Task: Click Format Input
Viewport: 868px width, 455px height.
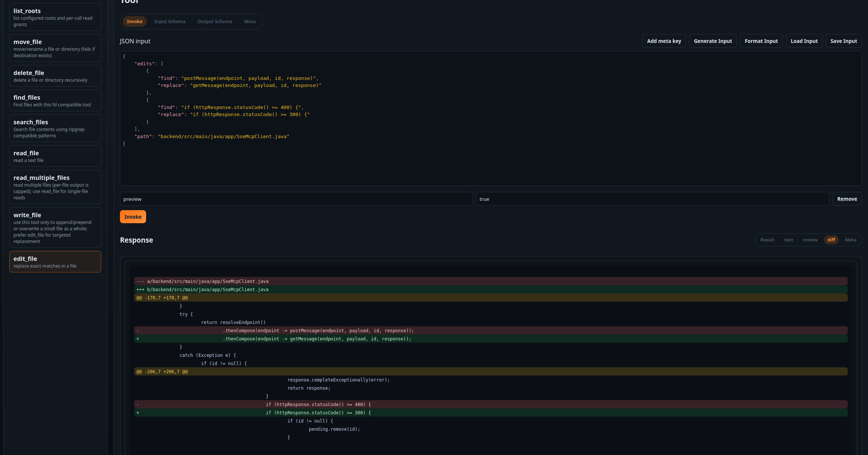Action: pos(761,41)
